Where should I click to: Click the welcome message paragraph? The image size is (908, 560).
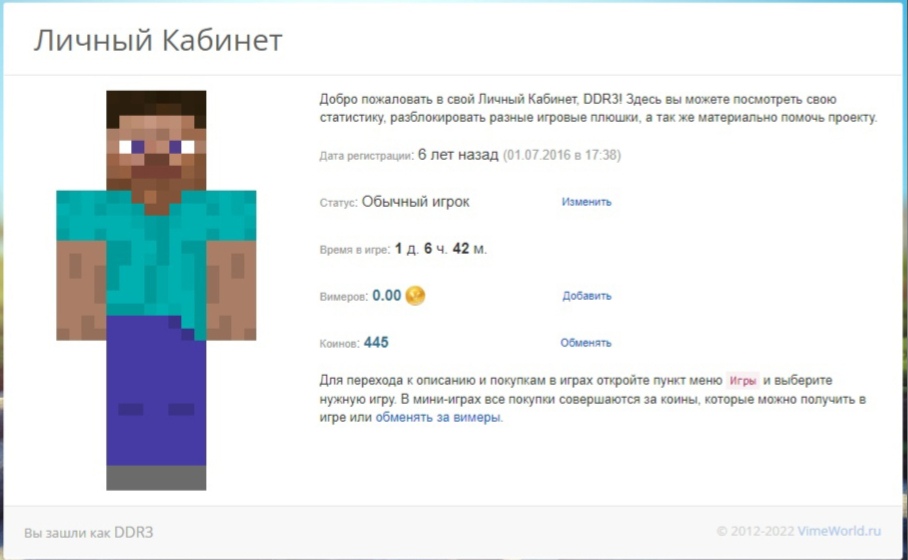pyautogui.click(x=597, y=109)
